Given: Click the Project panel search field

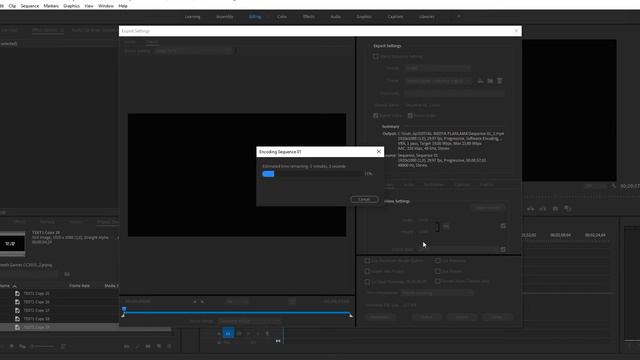Looking at the screenshot, I should coord(29,274).
